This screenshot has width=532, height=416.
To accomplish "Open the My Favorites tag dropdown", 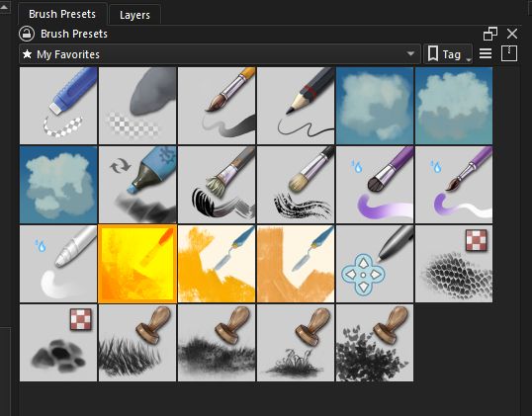I will [x=220, y=54].
